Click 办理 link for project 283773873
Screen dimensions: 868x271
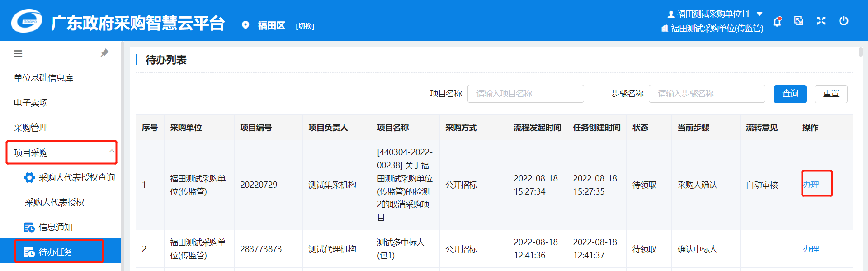tap(811, 249)
